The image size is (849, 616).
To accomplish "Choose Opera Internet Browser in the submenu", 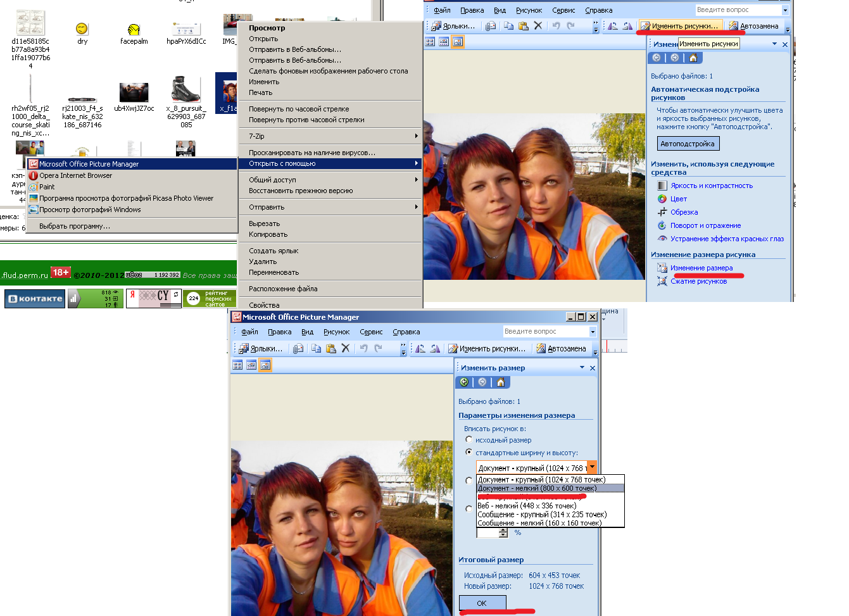I will pos(75,175).
